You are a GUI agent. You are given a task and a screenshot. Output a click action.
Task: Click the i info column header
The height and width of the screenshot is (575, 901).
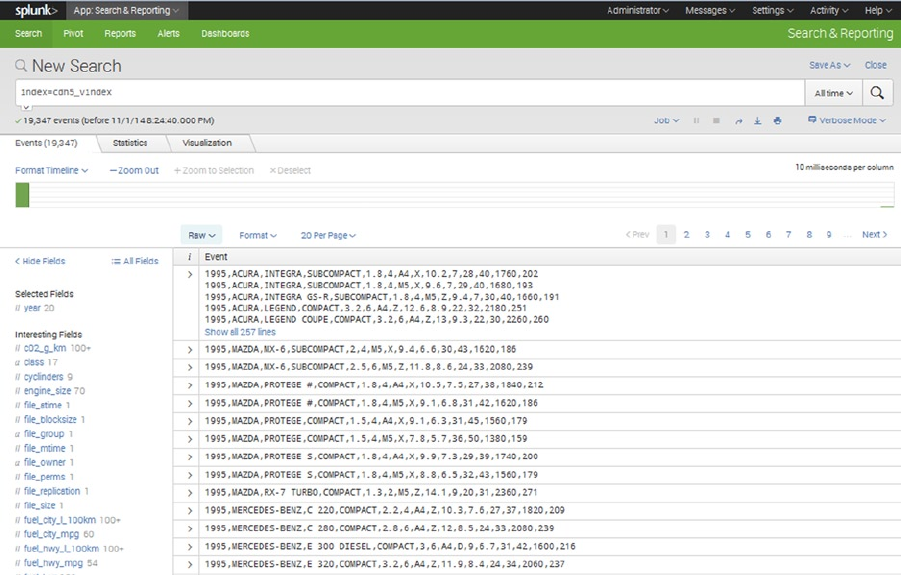[189, 257]
